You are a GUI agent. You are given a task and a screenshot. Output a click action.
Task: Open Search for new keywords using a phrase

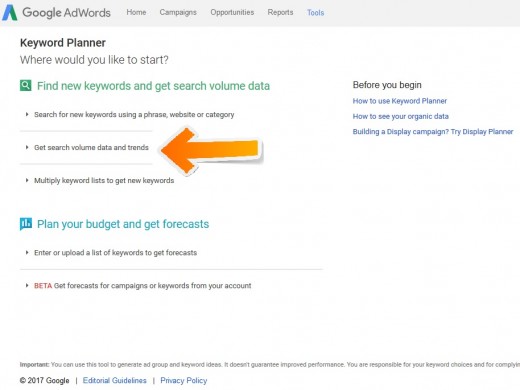[134, 115]
